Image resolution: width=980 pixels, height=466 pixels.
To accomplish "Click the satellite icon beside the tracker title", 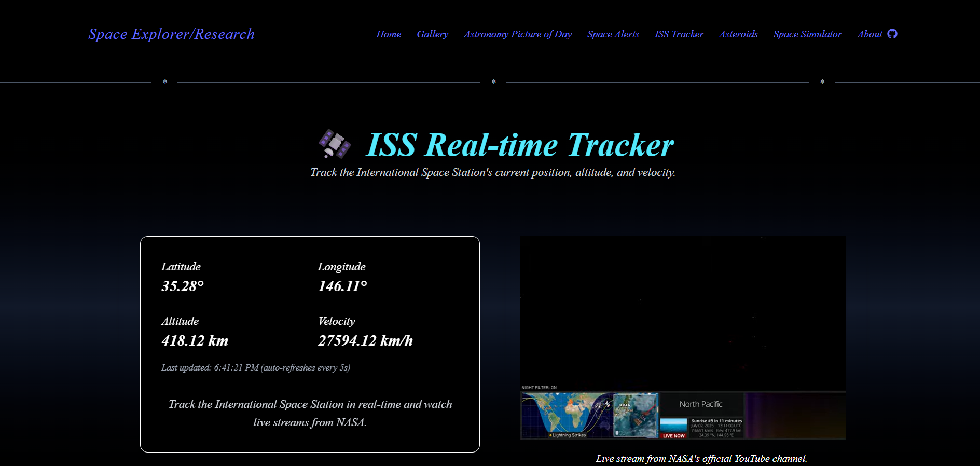I will pos(335,144).
